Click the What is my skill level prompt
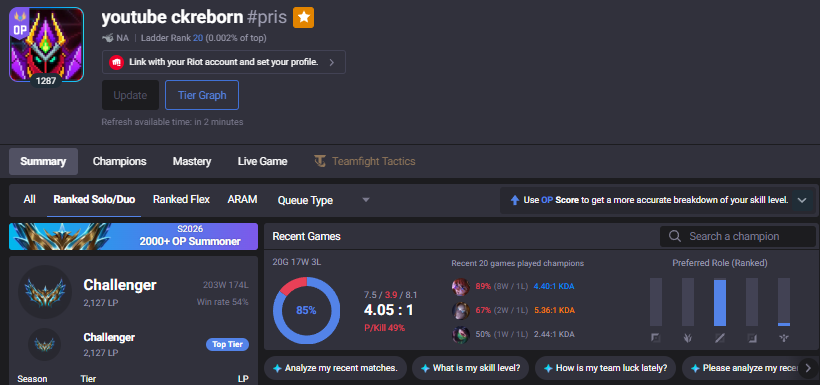Screen dimensions: 820x385 [470, 368]
